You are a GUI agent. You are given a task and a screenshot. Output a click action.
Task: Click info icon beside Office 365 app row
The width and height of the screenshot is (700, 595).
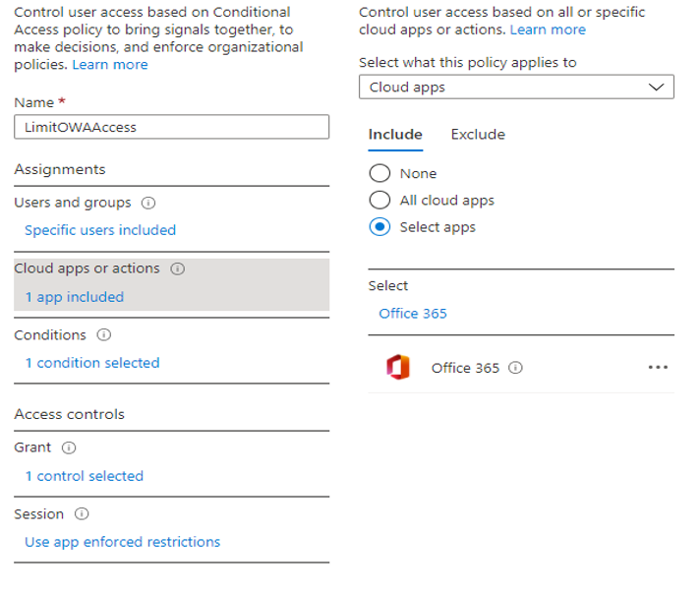pyautogui.click(x=515, y=368)
